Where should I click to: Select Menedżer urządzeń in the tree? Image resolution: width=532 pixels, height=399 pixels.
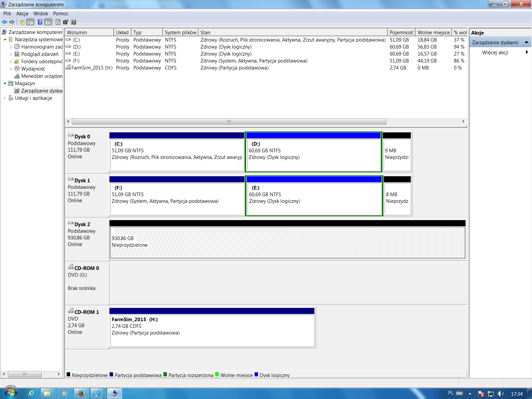[x=42, y=76]
